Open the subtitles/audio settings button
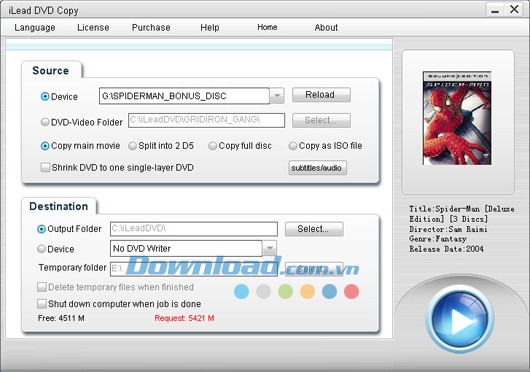530x372 pixels. coord(317,168)
